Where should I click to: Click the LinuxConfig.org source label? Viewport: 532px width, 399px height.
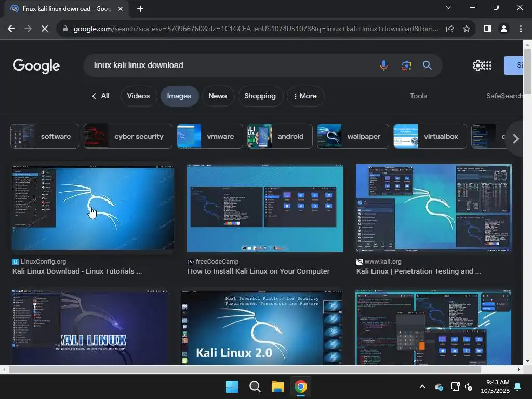39,262
